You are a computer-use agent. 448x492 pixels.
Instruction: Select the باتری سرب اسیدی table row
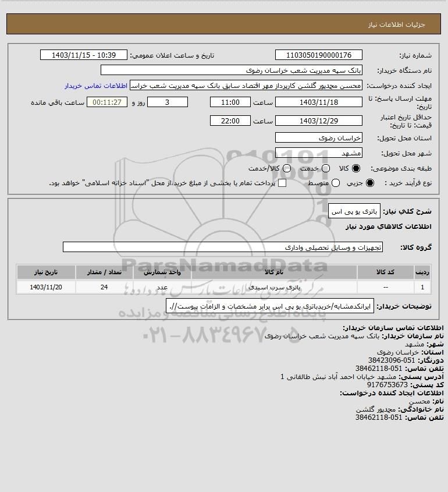click(x=224, y=287)
